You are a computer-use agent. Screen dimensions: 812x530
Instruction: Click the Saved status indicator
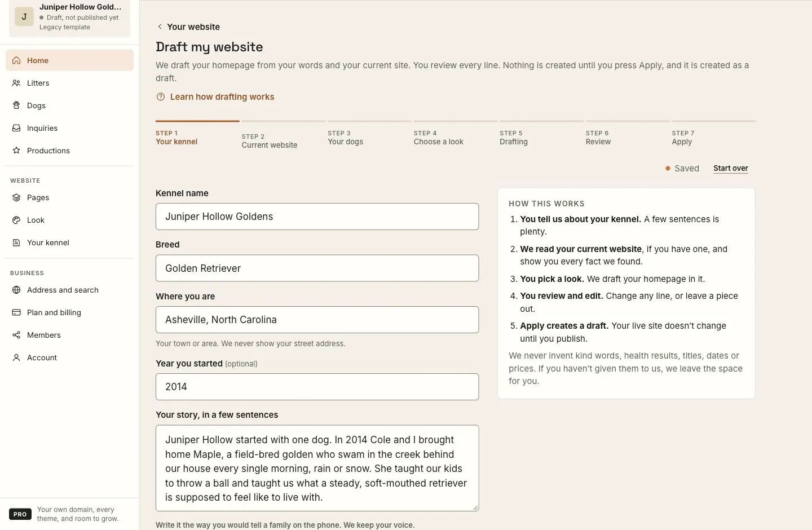coord(682,168)
